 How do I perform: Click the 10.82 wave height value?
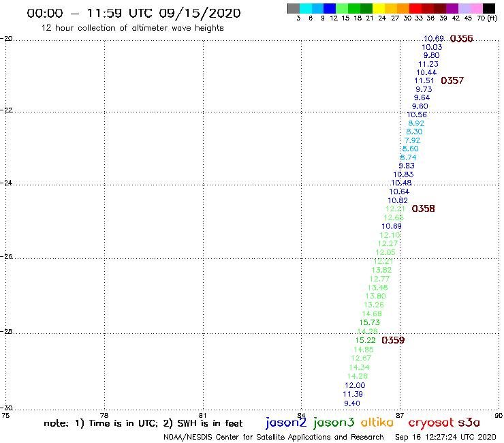[x=398, y=200]
